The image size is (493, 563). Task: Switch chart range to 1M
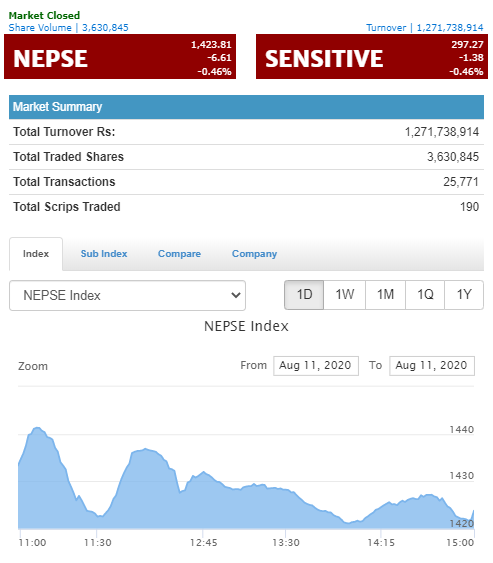tap(385, 295)
